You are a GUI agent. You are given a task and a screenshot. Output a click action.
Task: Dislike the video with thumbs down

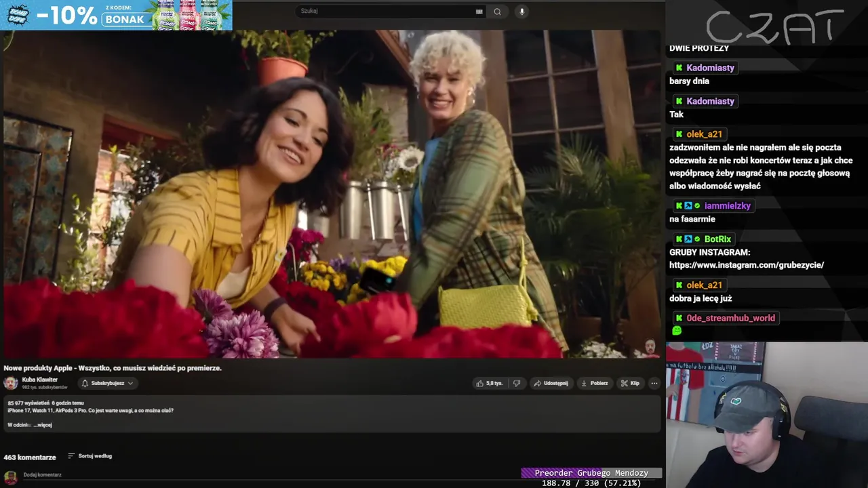tap(517, 383)
